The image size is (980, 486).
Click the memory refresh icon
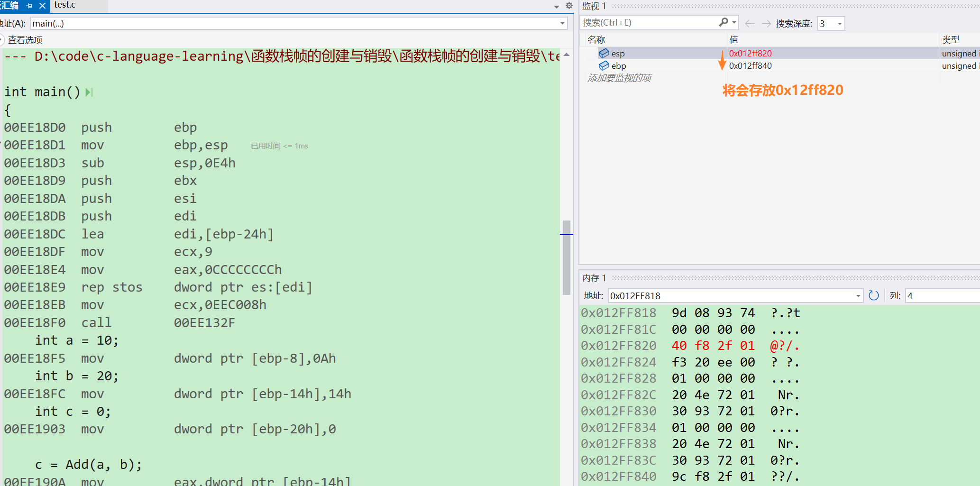pos(873,295)
